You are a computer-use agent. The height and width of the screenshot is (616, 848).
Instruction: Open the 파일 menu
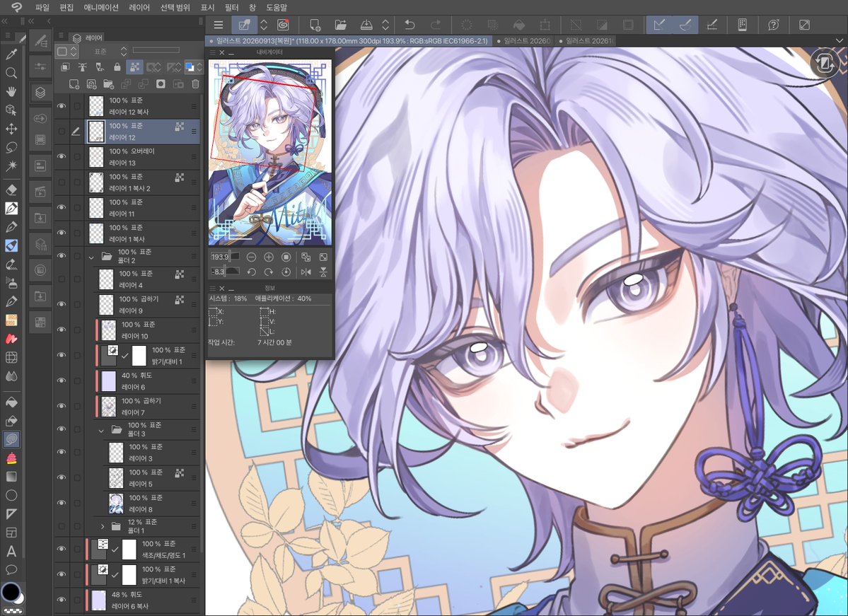[x=42, y=8]
